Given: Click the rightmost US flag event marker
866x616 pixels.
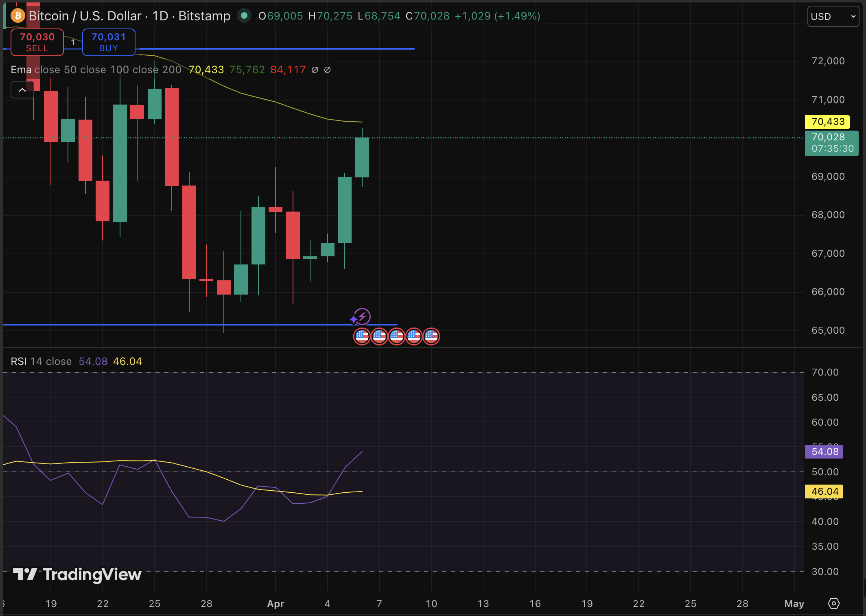Looking at the screenshot, I should [431, 336].
